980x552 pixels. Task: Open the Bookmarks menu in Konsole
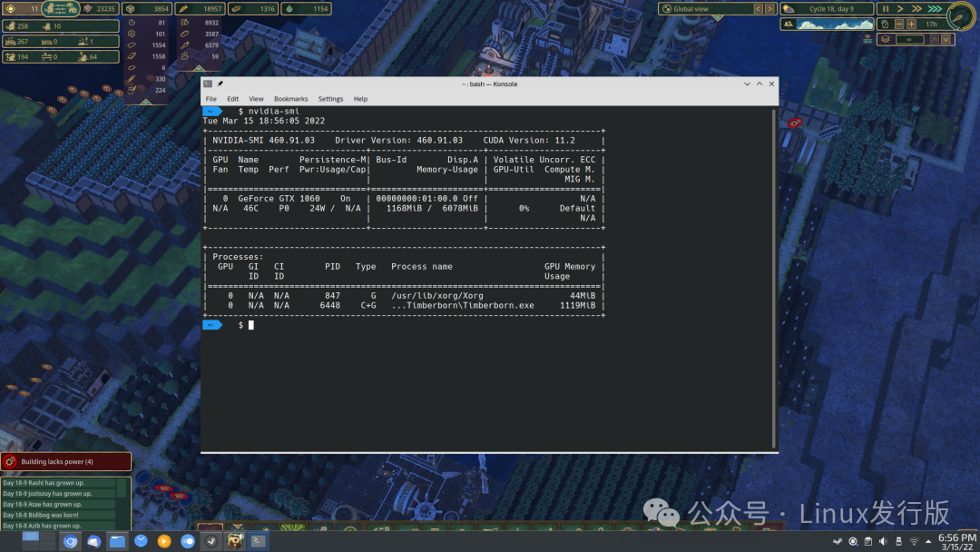290,99
